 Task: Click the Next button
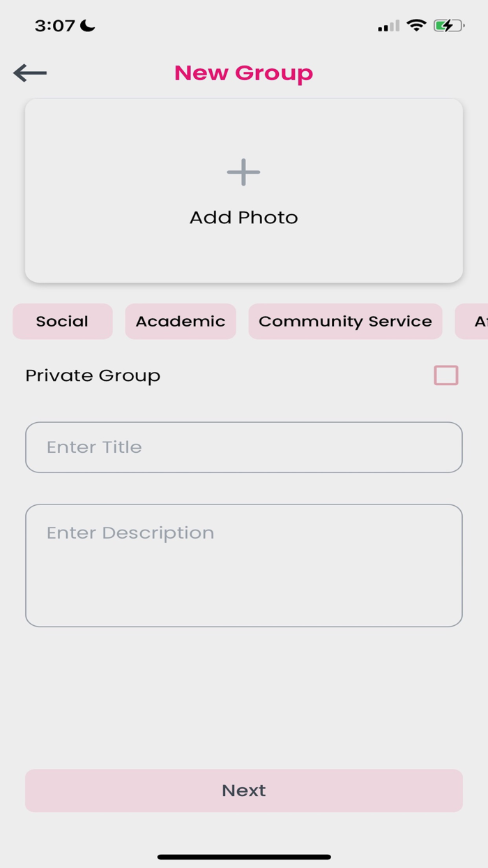[x=243, y=790]
